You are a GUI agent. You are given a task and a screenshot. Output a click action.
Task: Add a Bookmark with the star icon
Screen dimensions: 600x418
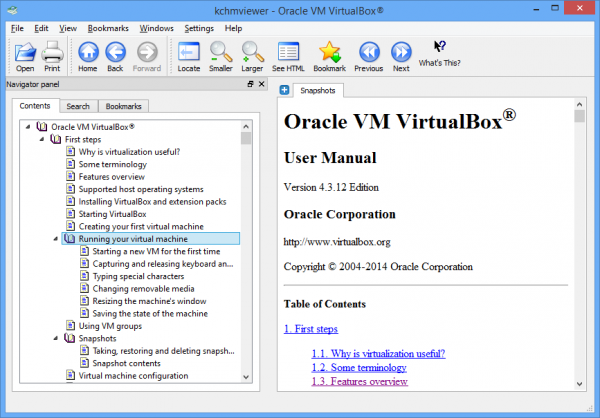coord(329,57)
